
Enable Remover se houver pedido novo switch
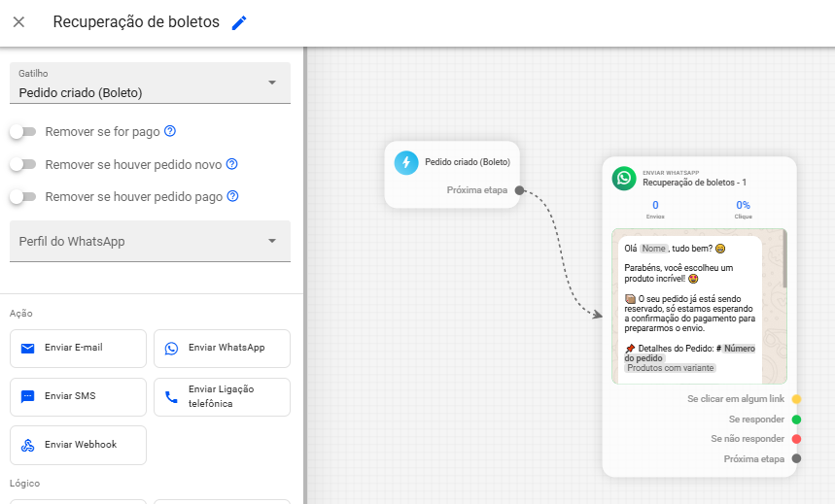point(22,164)
